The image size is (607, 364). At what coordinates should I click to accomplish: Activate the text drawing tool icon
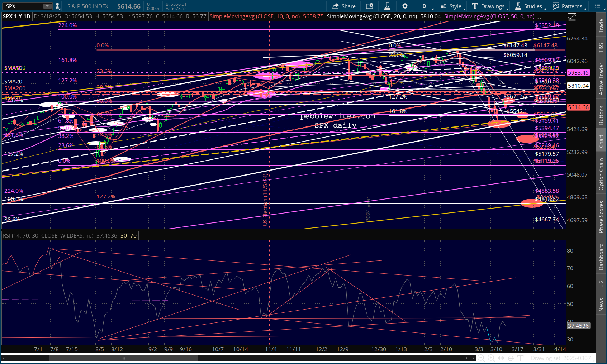[521, 358]
